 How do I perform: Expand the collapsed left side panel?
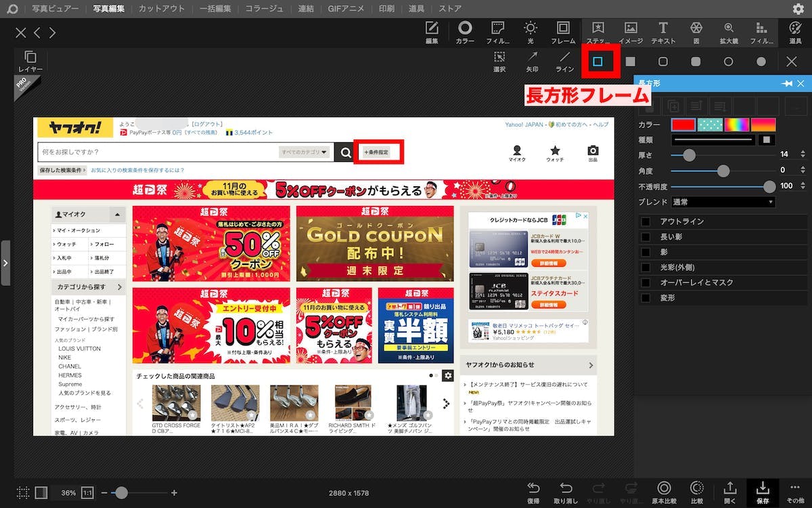(5, 263)
